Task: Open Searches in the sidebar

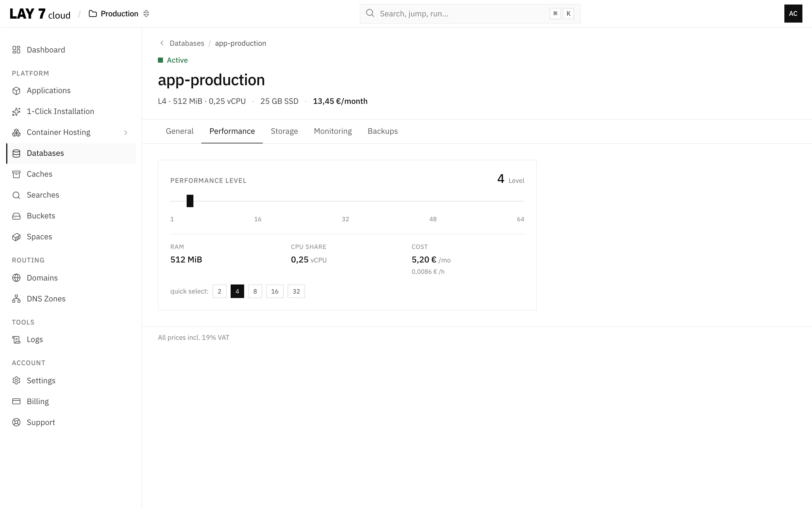Action: pos(71,195)
